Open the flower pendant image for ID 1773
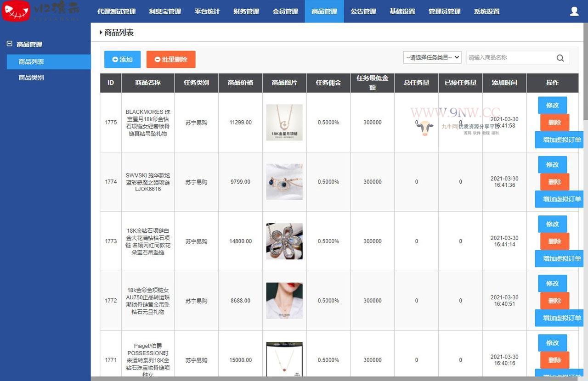Image resolution: width=588 pixels, height=381 pixels. pos(284,241)
